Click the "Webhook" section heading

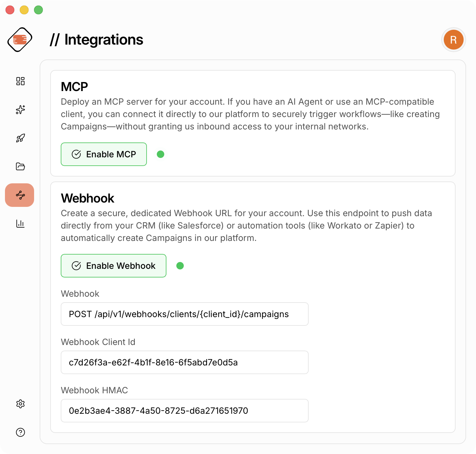[88, 198]
